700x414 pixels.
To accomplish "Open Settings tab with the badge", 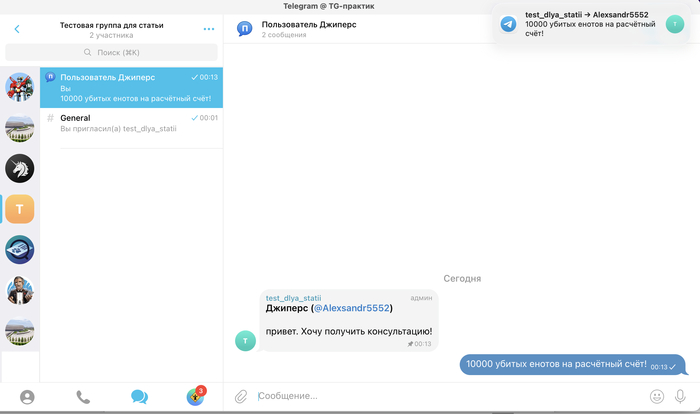I will 195,397.
